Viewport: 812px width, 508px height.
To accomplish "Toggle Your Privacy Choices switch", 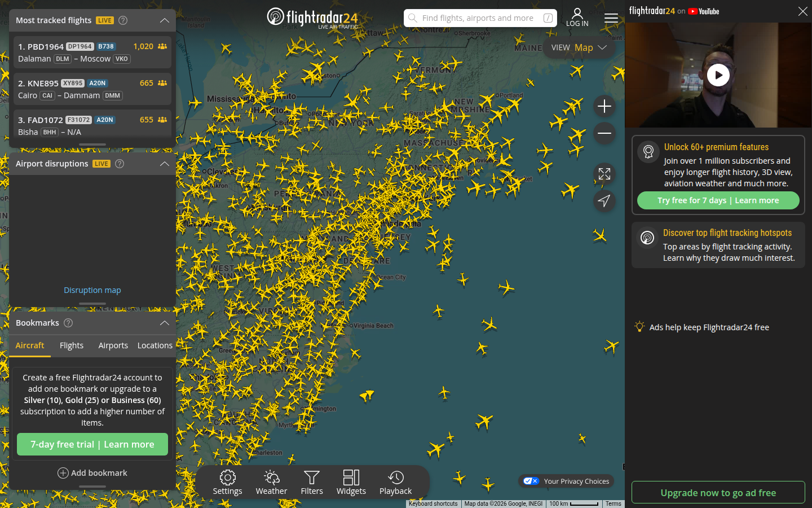I will (x=531, y=481).
